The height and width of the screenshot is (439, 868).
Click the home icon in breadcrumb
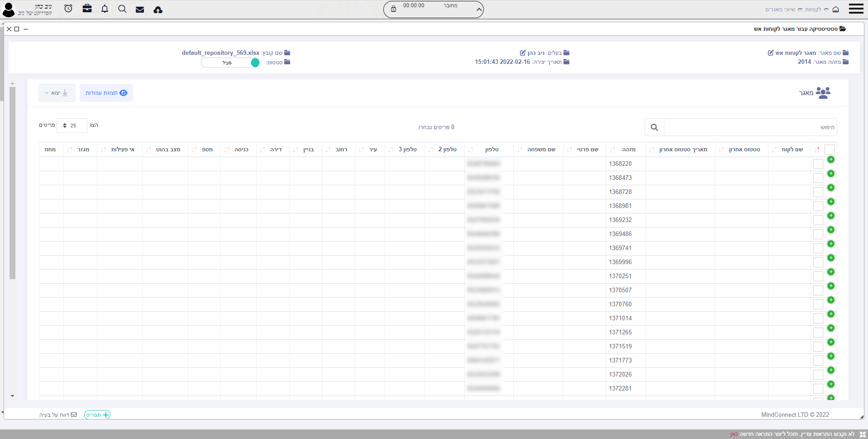pyautogui.click(x=836, y=9)
